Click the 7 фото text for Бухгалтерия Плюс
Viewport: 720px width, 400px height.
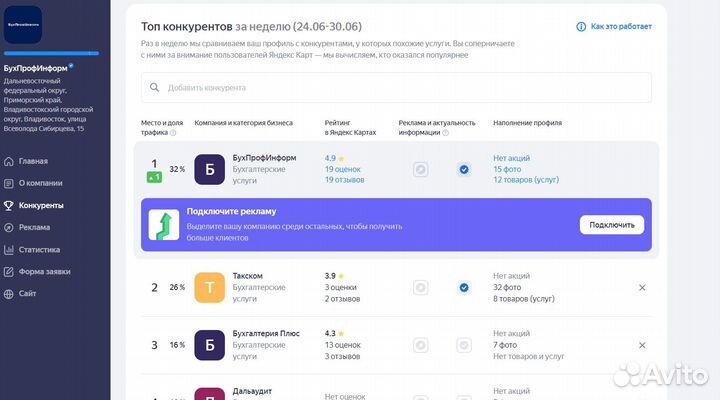[505, 345]
